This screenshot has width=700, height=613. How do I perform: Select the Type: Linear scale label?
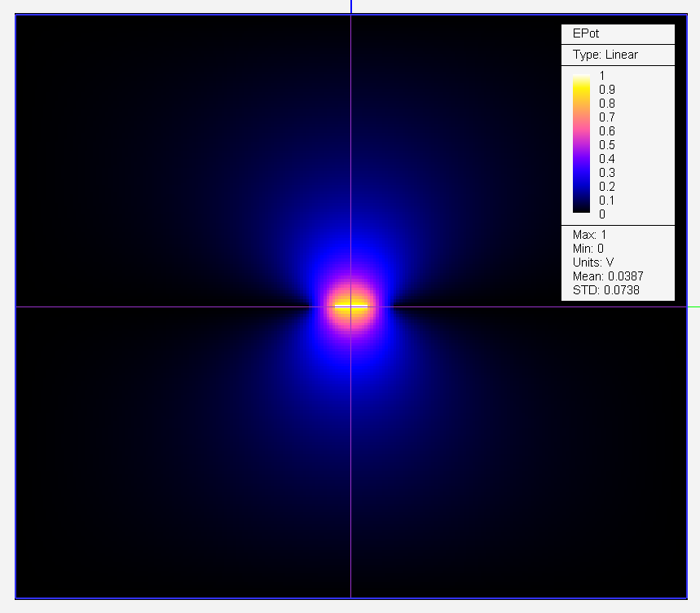click(x=605, y=55)
